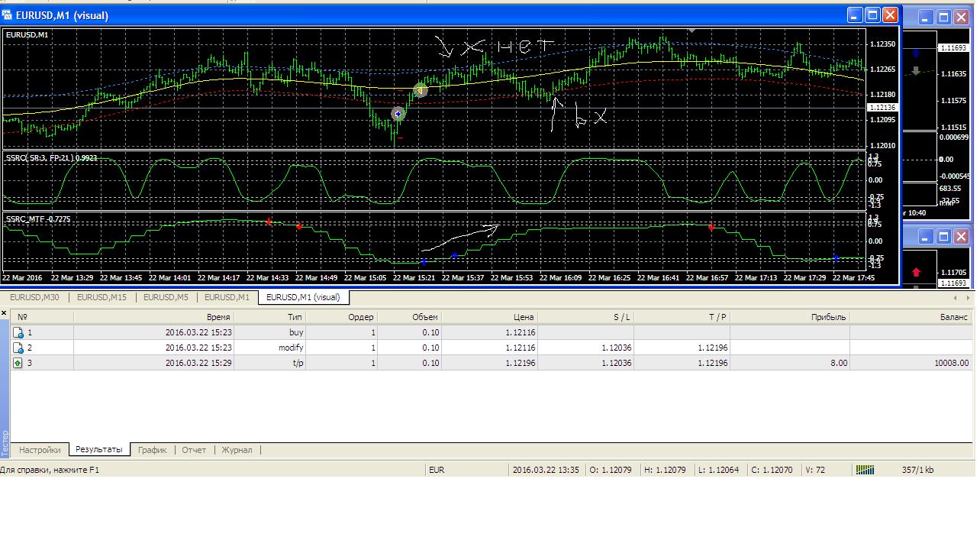Click the № column header
This screenshot has width=980, height=550.
click(x=42, y=317)
